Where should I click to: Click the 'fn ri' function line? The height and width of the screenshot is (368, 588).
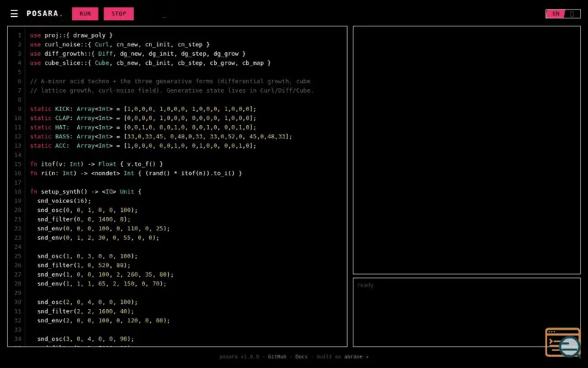pos(136,173)
